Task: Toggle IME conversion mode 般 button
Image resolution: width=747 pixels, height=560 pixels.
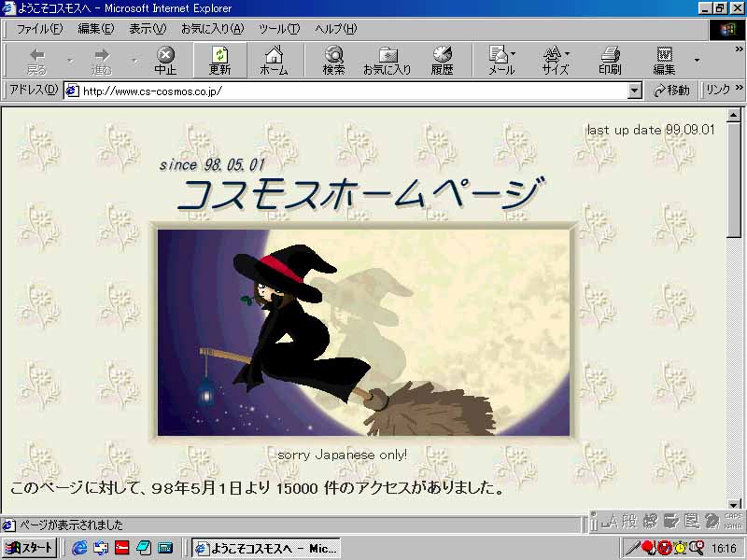Action: 628,522
